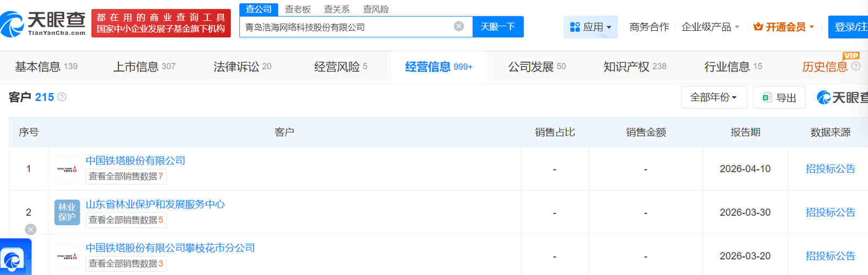The width and height of the screenshot is (868, 275).
Task: Close the floating assistant with the gray X
Action: point(31,229)
